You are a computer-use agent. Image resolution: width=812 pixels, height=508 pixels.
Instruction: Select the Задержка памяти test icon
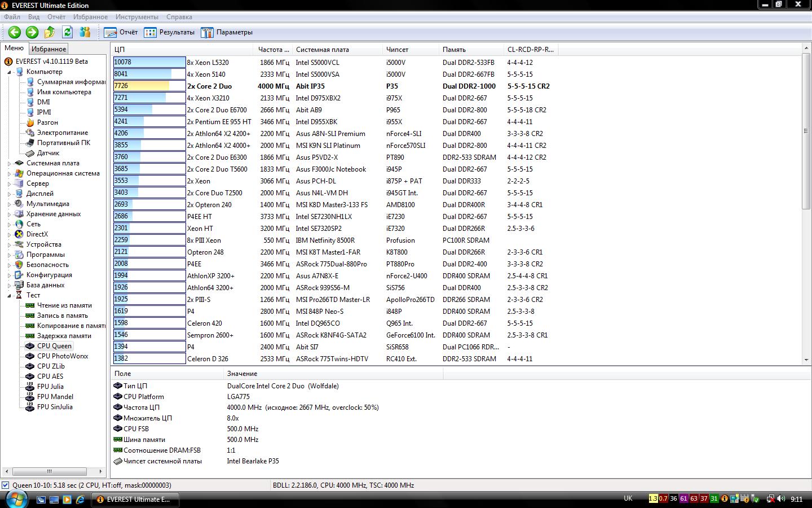tap(30, 336)
